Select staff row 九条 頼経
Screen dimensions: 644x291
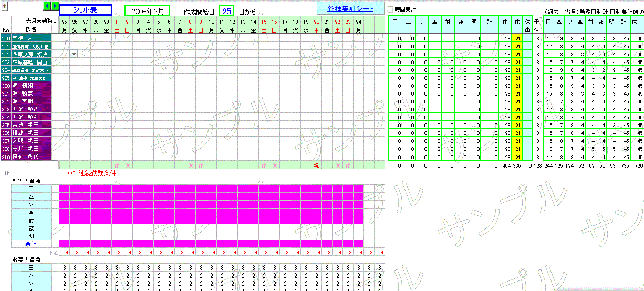coord(32,109)
